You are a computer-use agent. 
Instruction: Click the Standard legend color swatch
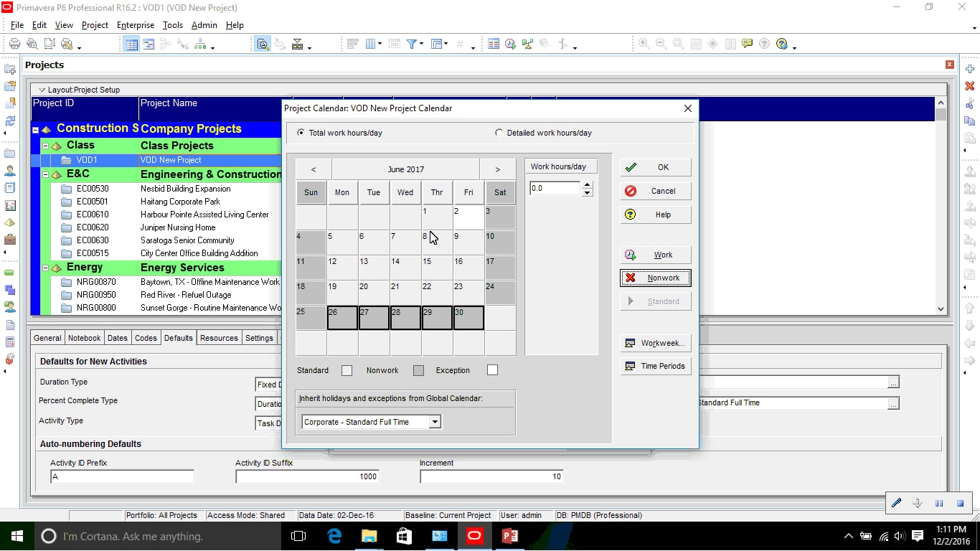347,370
